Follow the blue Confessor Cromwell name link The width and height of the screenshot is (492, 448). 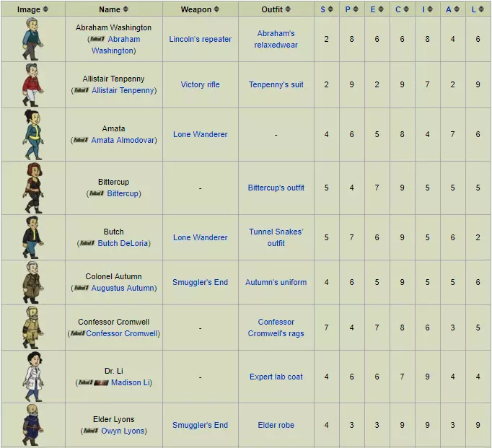122,333
